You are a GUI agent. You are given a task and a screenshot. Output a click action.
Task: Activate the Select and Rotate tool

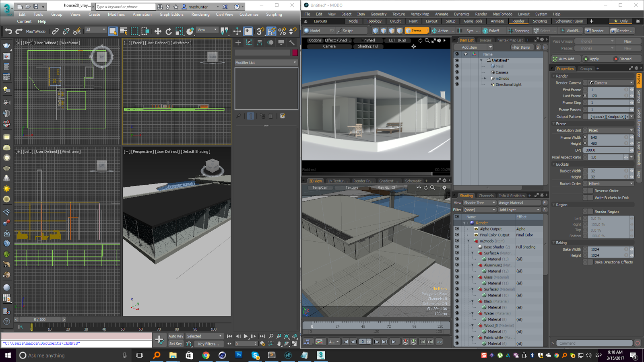(169, 31)
